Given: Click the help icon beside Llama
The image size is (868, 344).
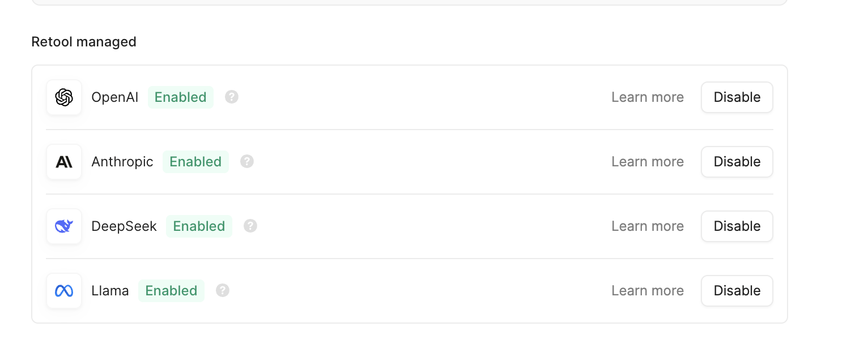Looking at the screenshot, I should (x=223, y=291).
